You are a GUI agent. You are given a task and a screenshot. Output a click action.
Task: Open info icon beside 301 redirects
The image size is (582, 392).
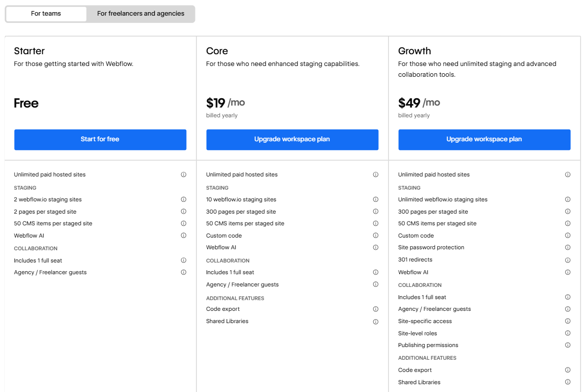tap(568, 260)
